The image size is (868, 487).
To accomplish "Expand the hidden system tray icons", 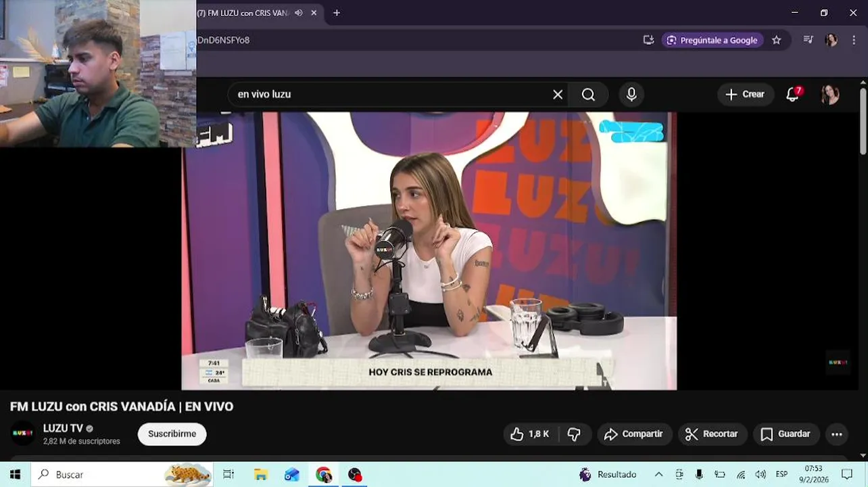I will click(x=658, y=474).
